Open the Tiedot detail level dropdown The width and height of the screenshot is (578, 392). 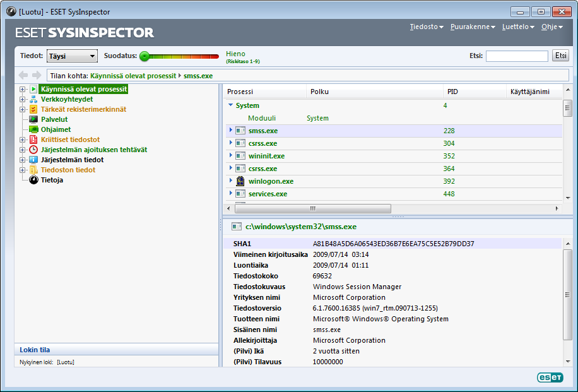pyautogui.click(x=72, y=56)
